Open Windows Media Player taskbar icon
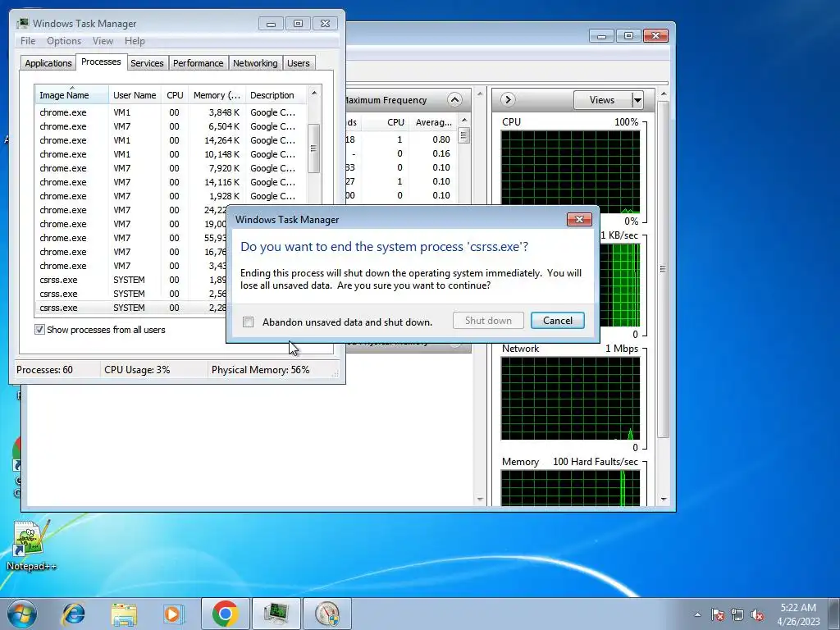The width and height of the screenshot is (840, 630). pos(174,614)
